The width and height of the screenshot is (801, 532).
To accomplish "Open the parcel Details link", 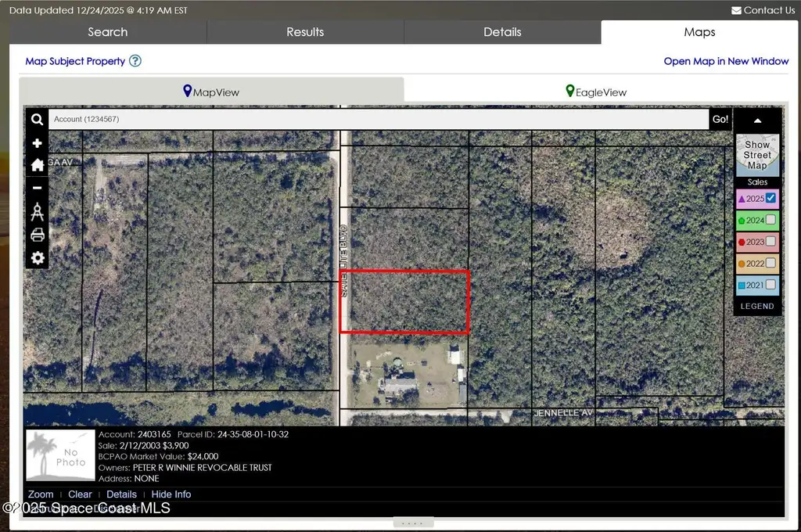I will click(x=121, y=494).
